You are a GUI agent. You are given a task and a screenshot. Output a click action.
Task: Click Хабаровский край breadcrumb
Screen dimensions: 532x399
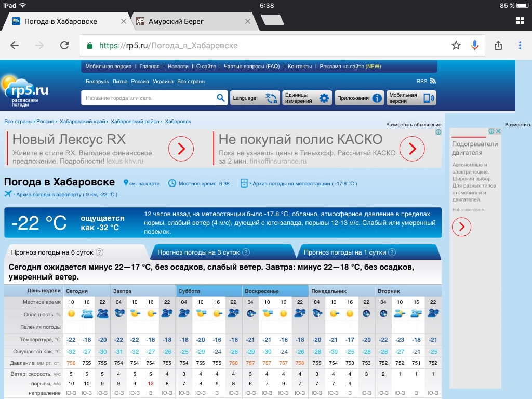83,122
